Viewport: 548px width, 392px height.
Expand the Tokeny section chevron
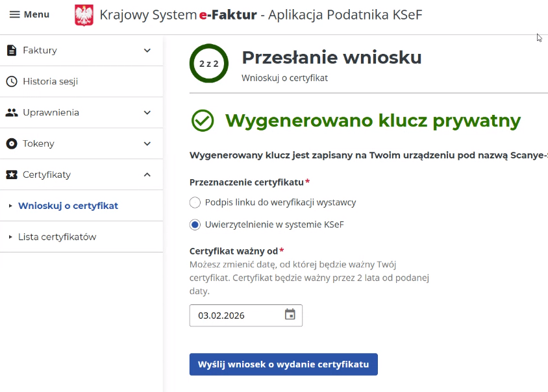tap(147, 144)
